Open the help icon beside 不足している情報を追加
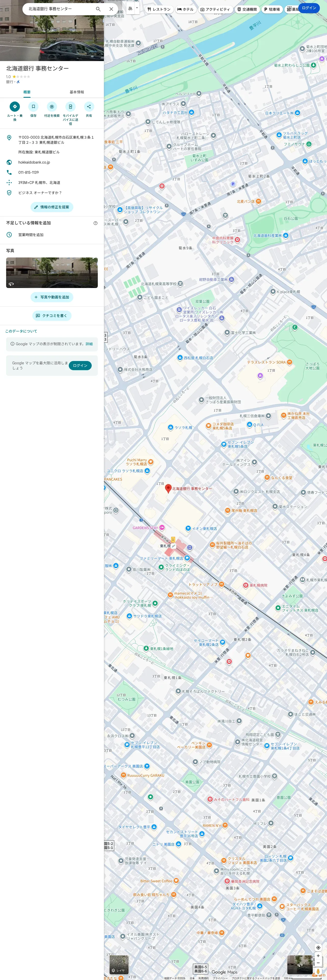Viewport: 327px width, 980px height. pyautogui.click(x=96, y=223)
